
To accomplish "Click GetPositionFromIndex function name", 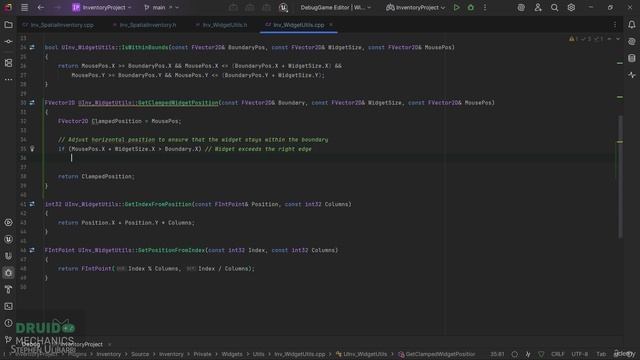I will pyautogui.click(x=171, y=250).
